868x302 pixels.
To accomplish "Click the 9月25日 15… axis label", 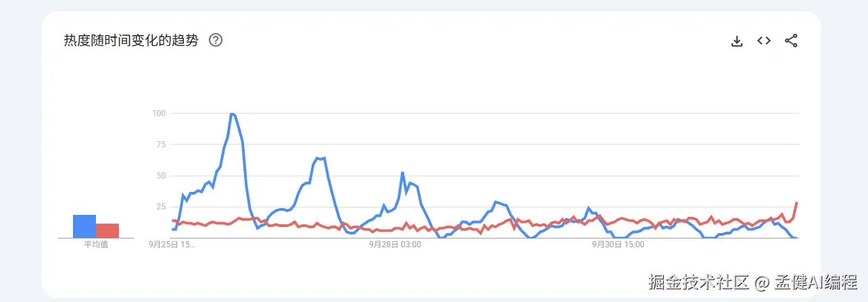I will pyautogui.click(x=172, y=245).
